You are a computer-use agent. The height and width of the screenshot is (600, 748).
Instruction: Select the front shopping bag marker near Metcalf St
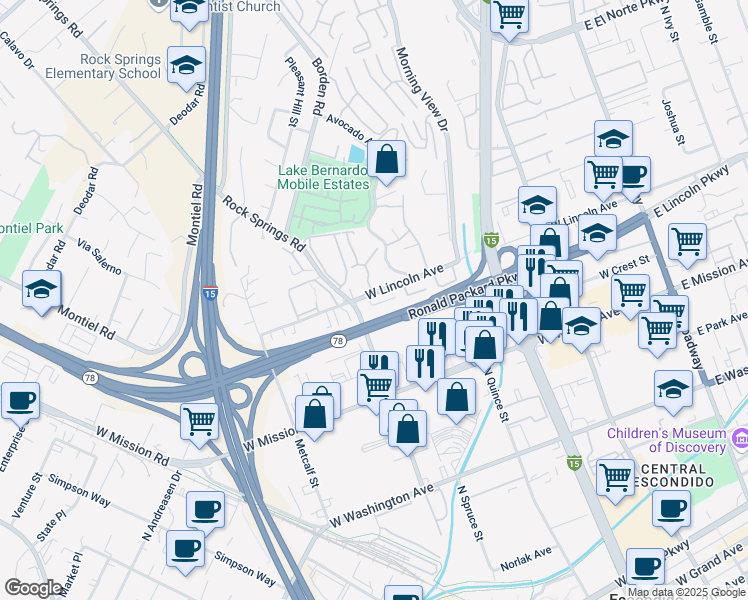(x=314, y=416)
